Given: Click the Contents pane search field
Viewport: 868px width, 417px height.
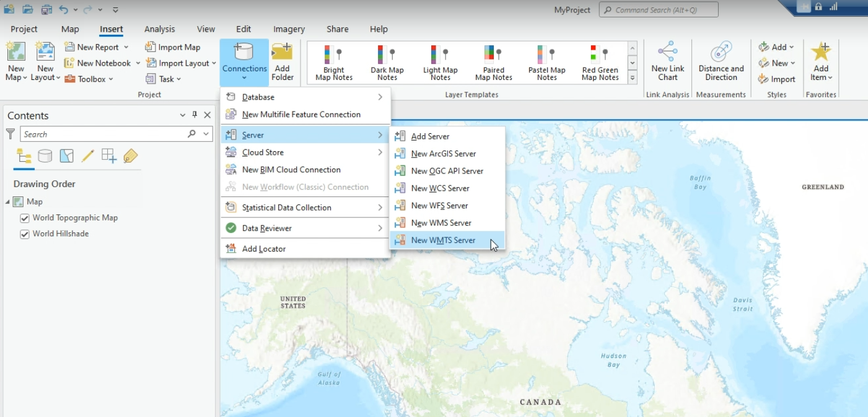Looking at the screenshot, I should point(105,134).
